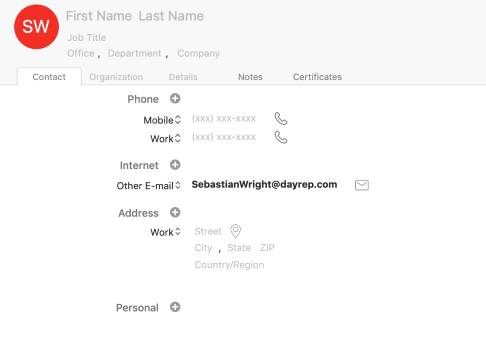Click the plus icon beside Internet

point(175,165)
